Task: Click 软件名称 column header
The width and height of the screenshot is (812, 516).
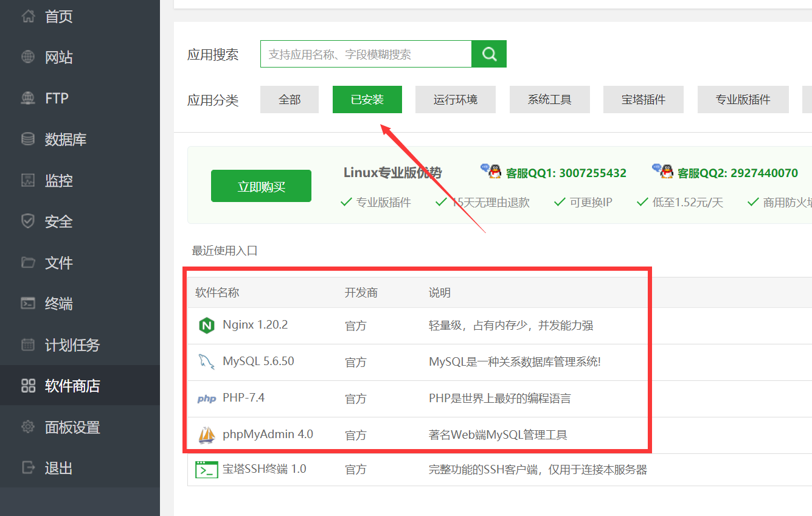Action: click(217, 293)
